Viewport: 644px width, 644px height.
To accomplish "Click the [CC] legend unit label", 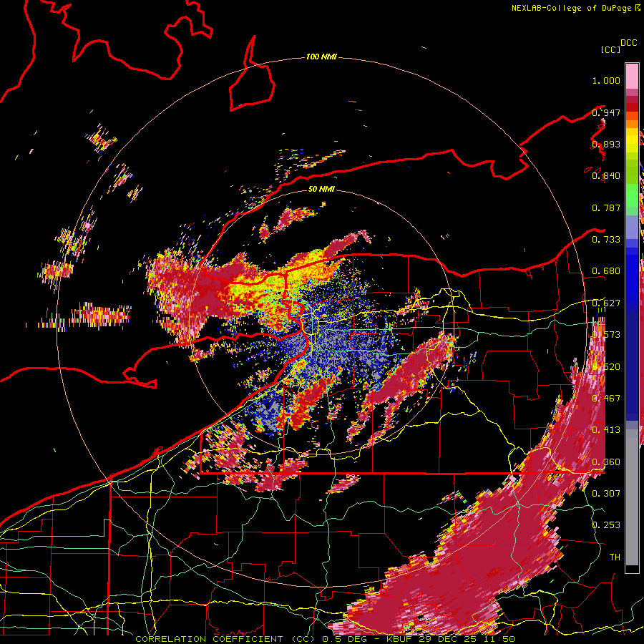I will (x=611, y=49).
